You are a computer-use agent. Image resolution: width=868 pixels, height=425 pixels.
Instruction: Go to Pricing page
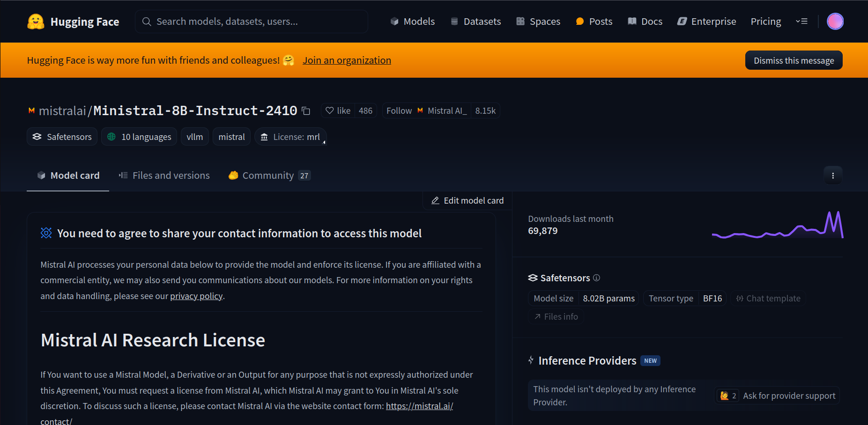(766, 22)
